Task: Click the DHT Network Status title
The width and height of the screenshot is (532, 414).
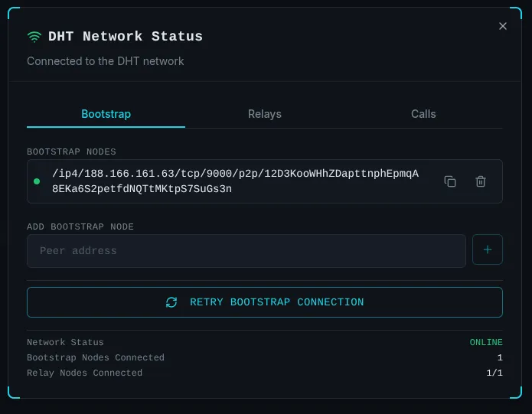Action: pos(126,37)
